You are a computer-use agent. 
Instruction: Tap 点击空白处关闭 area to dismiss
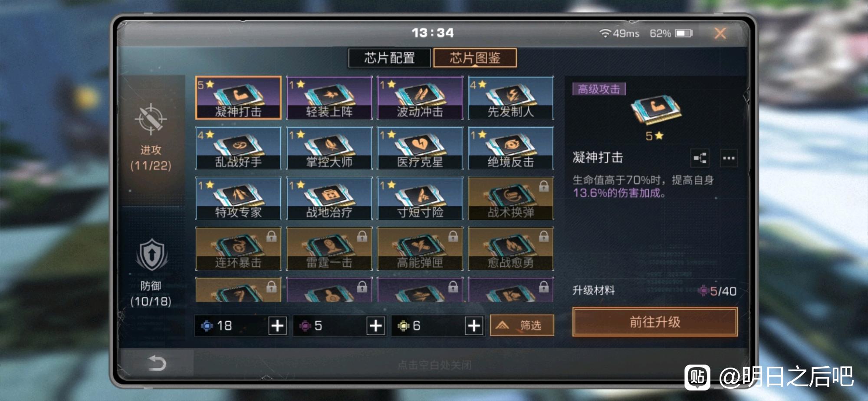click(434, 365)
